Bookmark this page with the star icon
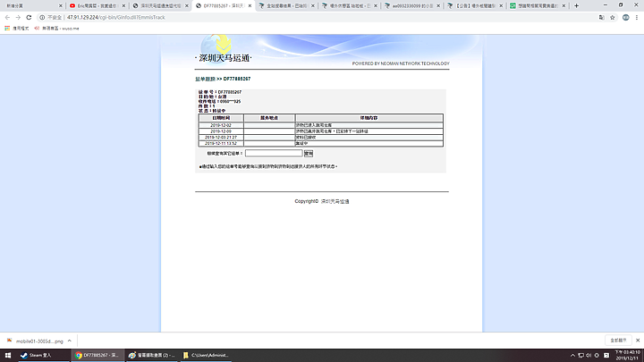Image resolution: width=644 pixels, height=362 pixels. 613,17
